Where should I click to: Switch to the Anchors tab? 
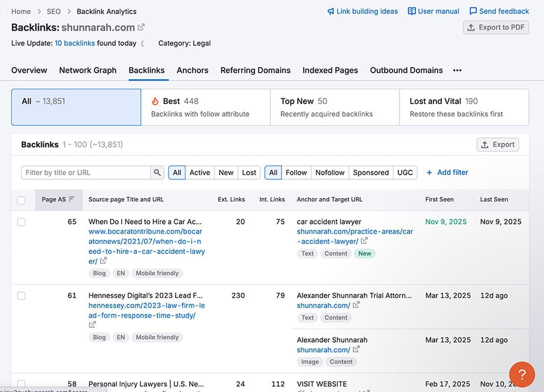point(192,70)
